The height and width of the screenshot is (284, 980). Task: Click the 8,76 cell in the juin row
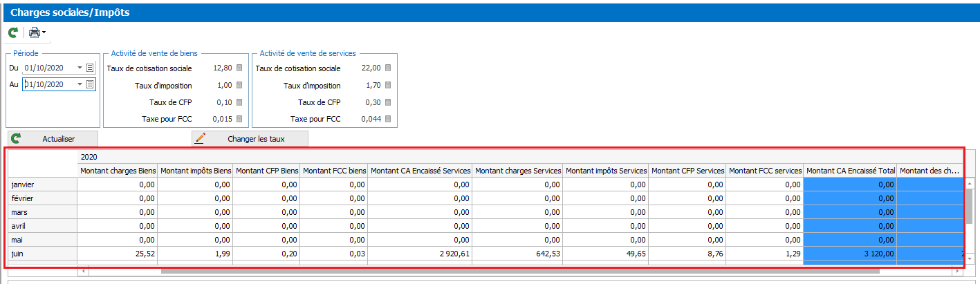pos(688,254)
